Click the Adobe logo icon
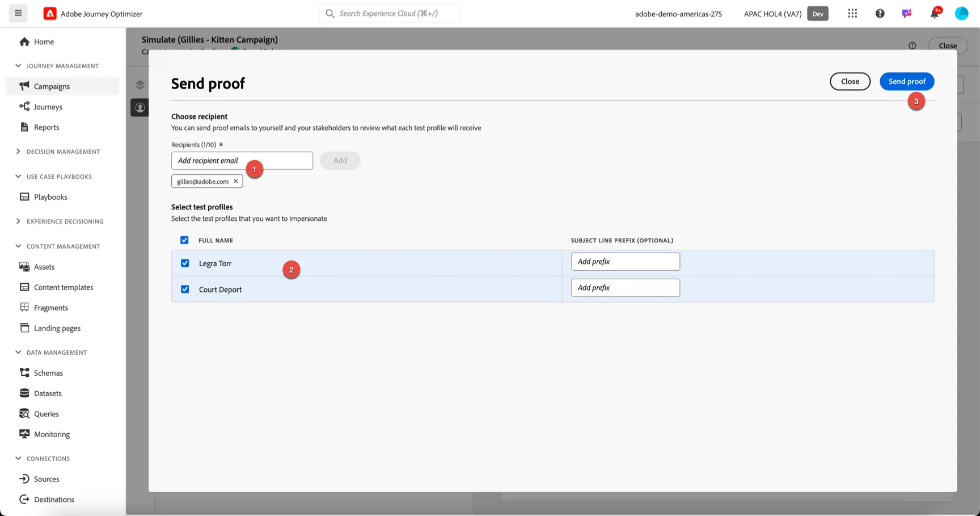 tap(50, 14)
